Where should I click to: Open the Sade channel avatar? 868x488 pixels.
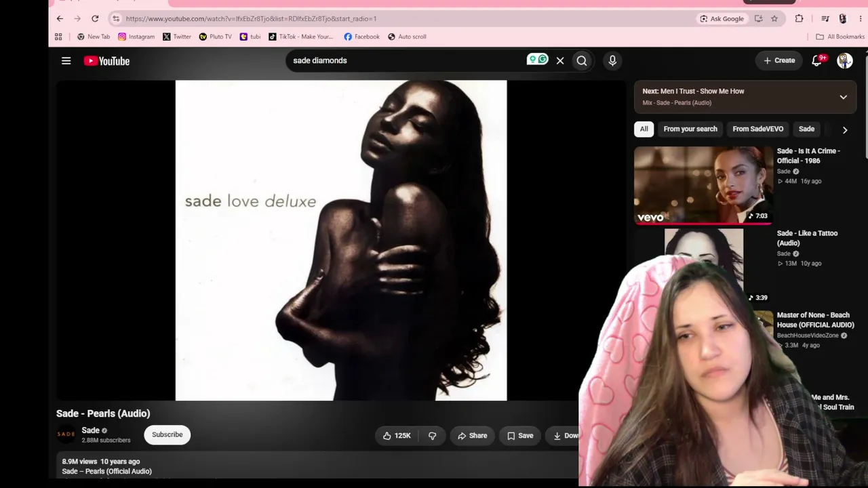(x=66, y=434)
